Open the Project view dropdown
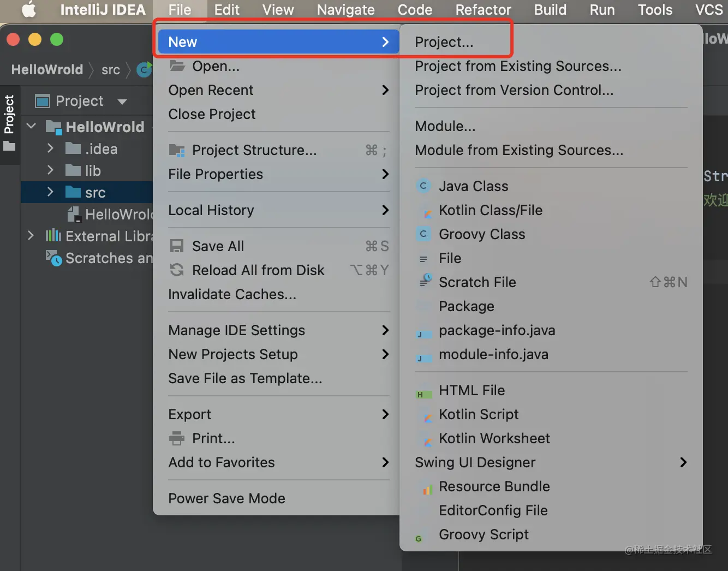728x571 pixels. [x=122, y=102]
